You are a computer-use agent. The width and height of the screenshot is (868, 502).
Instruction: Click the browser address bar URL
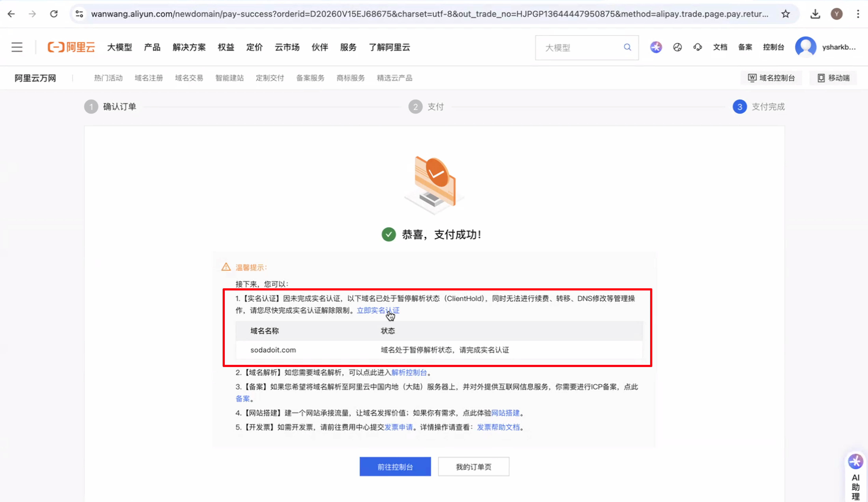click(429, 14)
